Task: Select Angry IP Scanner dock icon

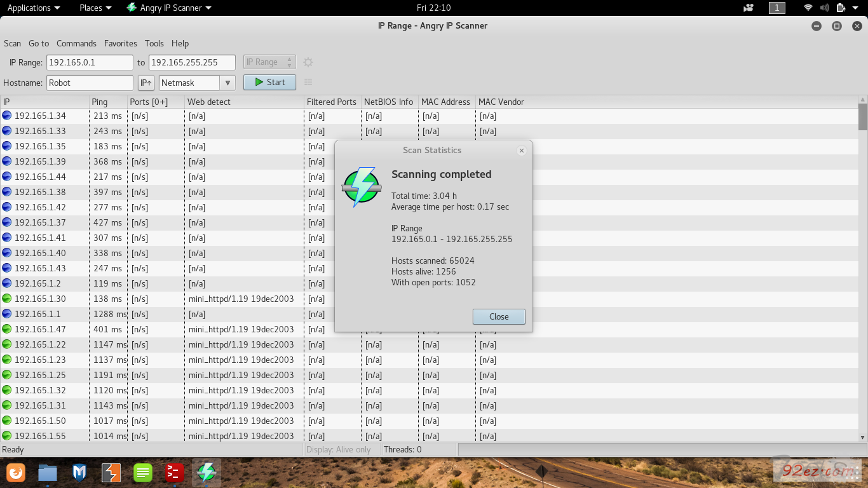Action: coord(206,473)
